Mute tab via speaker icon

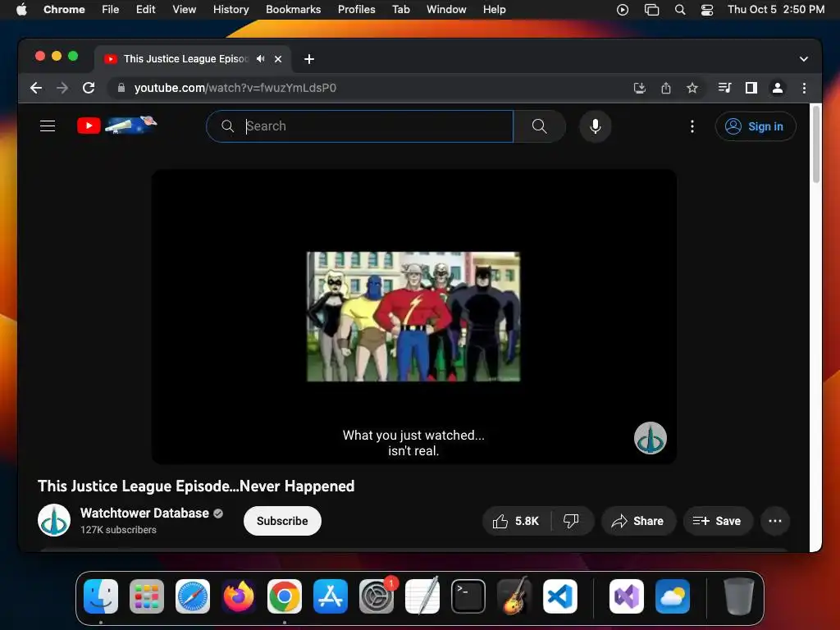[260, 59]
